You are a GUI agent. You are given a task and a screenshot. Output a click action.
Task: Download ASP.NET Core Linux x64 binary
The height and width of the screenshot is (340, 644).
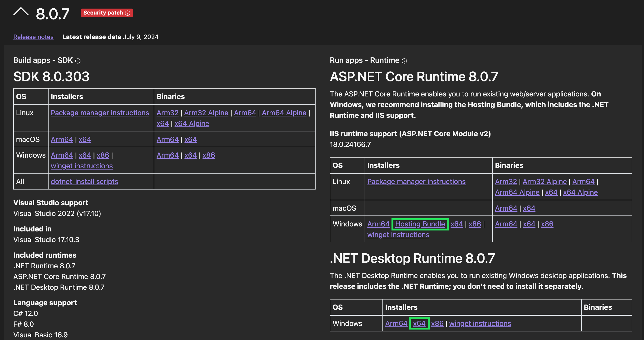(x=551, y=192)
